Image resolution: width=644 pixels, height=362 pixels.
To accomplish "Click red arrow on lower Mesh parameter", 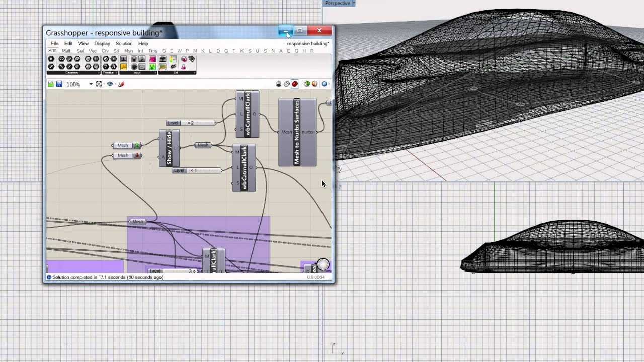I will (136, 155).
